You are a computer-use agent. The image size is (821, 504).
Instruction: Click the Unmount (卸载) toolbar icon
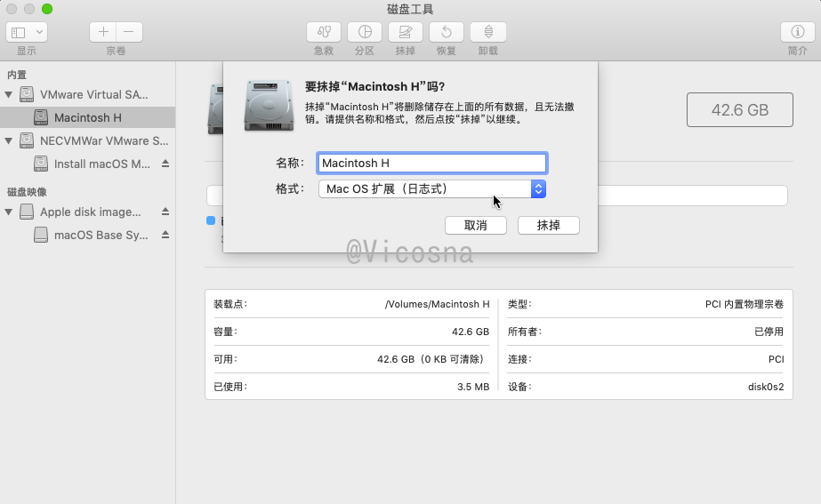[x=488, y=32]
